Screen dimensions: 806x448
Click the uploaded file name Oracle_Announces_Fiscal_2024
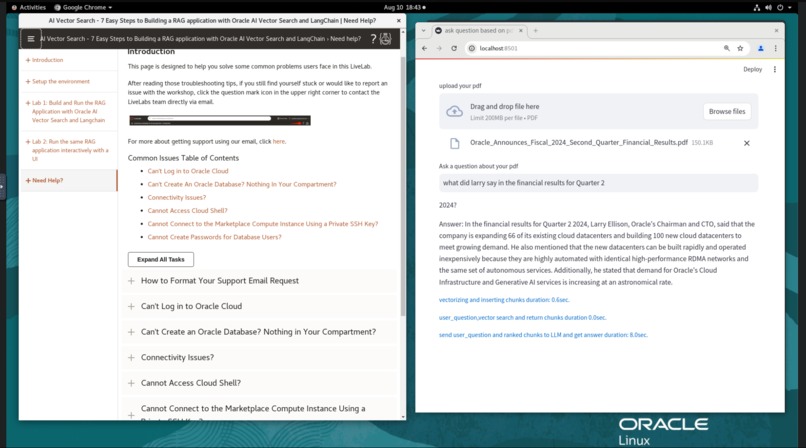point(578,143)
